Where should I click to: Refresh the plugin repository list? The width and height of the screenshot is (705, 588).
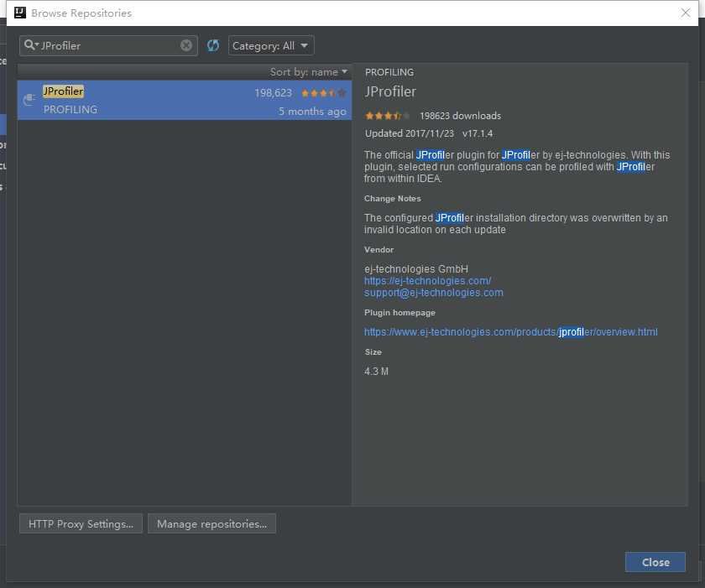click(213, 45)
